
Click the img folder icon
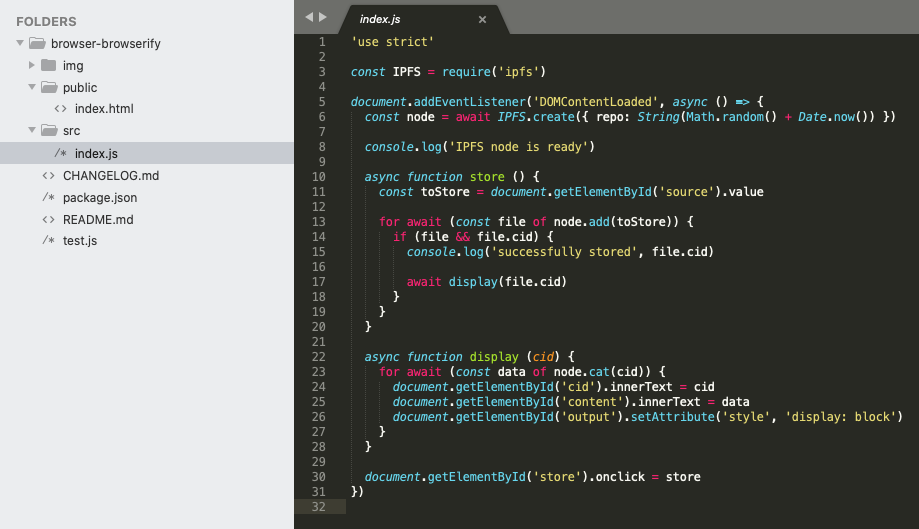coord(49,65)
